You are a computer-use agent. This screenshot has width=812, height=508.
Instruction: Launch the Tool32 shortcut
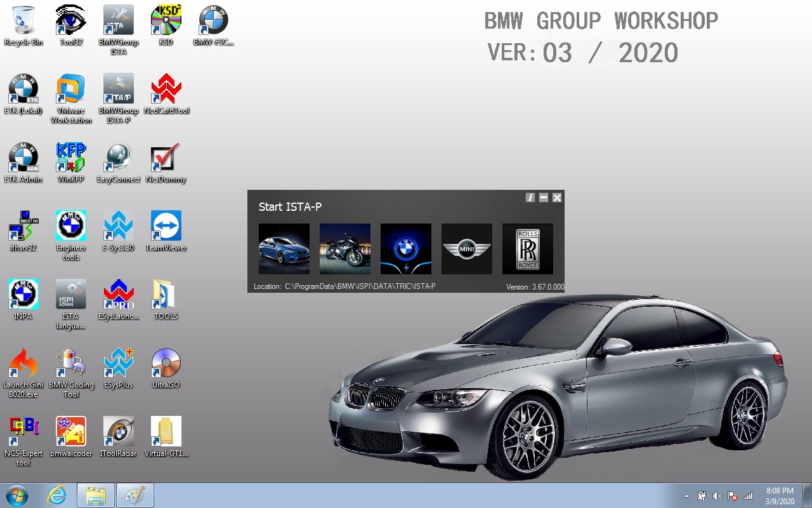point(71,25)
